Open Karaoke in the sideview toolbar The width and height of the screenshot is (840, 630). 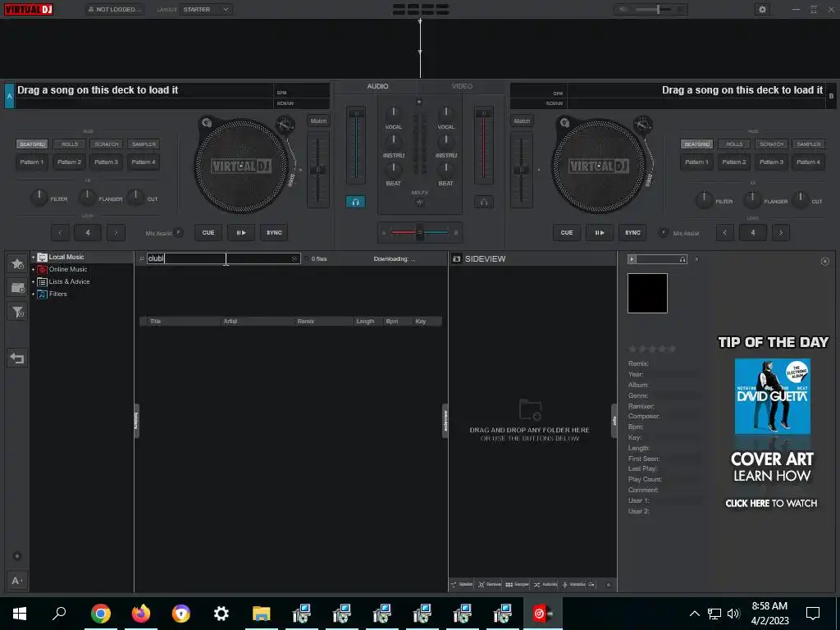[x=573, y=584]
